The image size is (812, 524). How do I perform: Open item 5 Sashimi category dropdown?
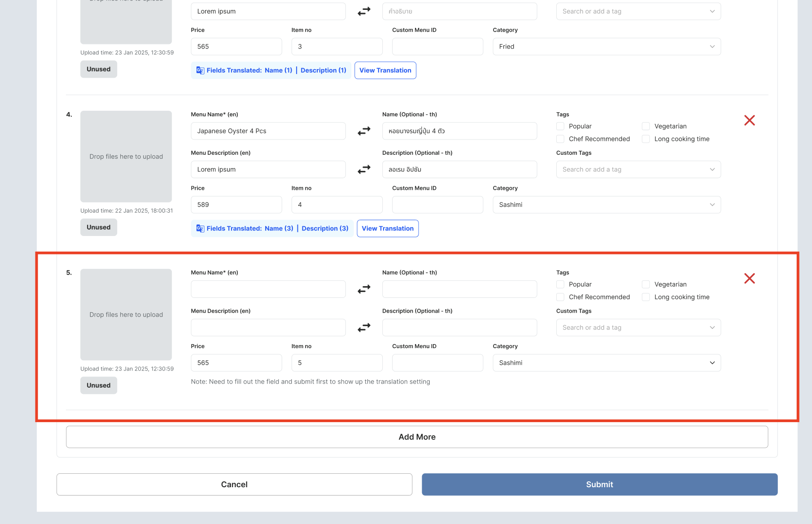click(x=607, y=363)
